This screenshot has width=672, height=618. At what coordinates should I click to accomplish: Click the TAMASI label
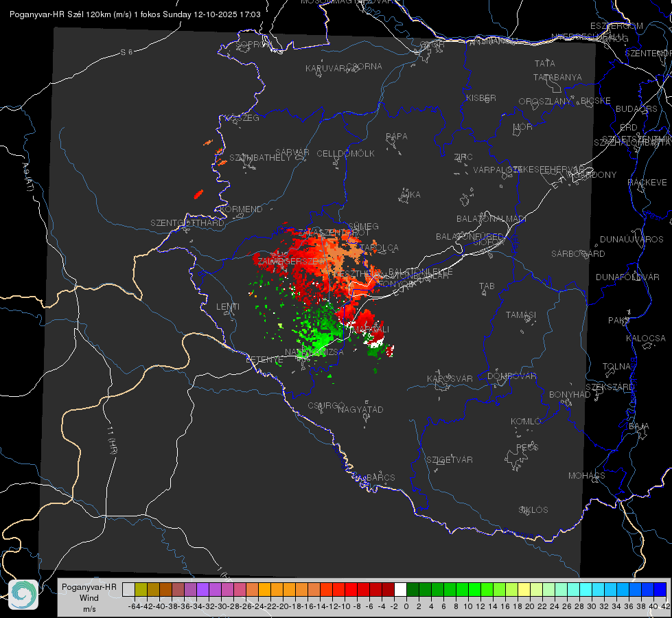pos(521,315)
